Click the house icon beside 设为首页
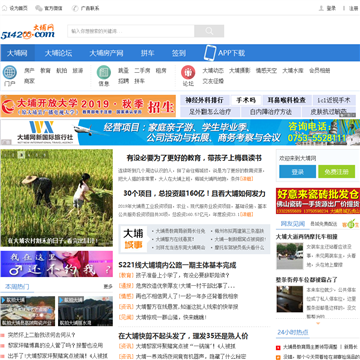Viewport: 360px width, 360px height. point(4,8)
